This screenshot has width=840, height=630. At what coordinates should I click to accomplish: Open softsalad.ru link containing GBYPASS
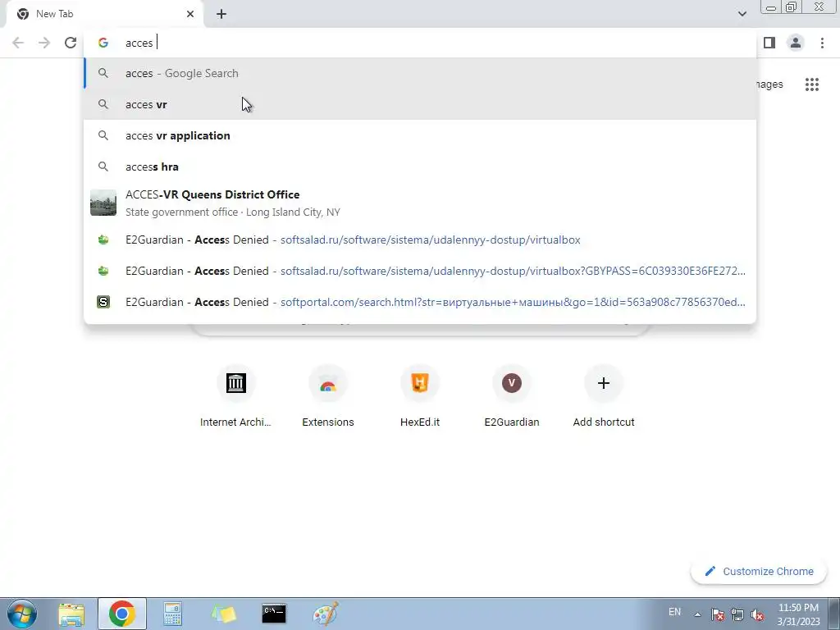[x=420, y=271]
